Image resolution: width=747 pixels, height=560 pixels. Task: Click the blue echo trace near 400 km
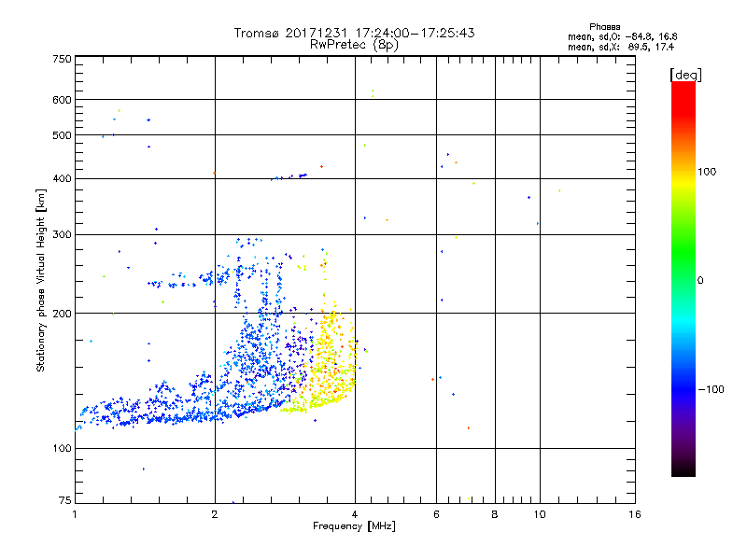pyautogui.click(x=289, y=177)
